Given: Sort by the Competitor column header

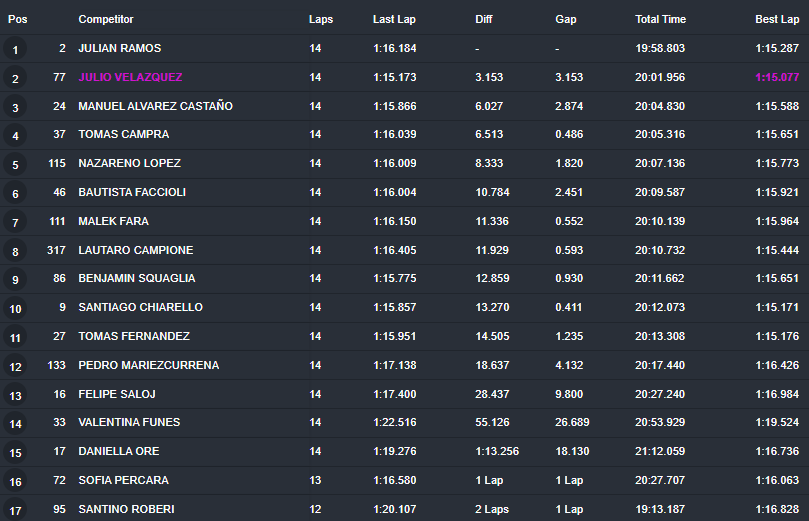Looking at the screenshot, I should 106,19.
